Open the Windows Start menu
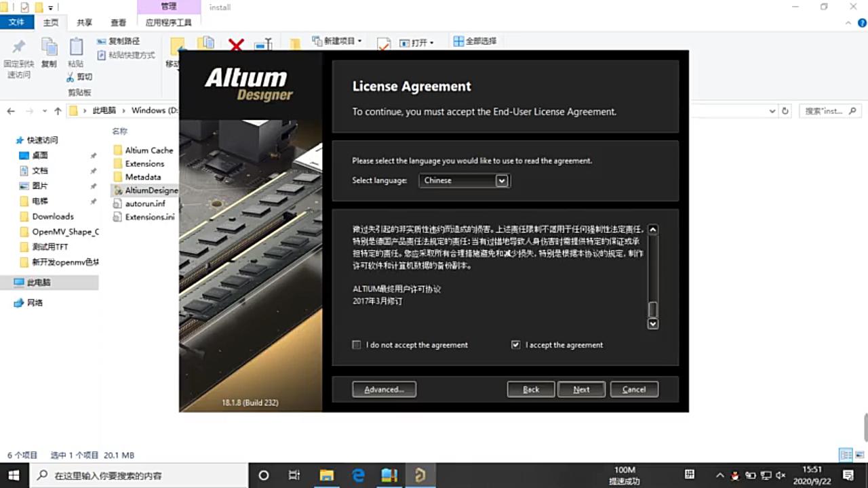 [x=14, y=476]
